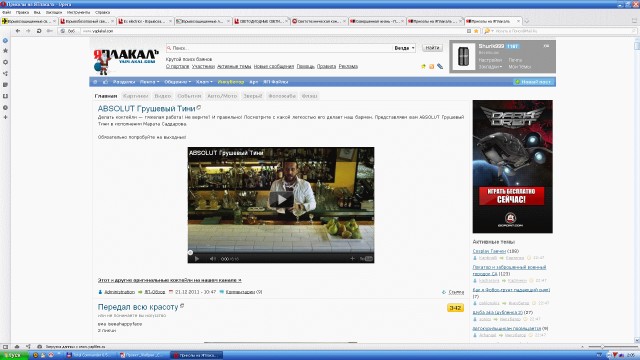Open the Правка menu
Screen dimensions: 640x360
22,13
